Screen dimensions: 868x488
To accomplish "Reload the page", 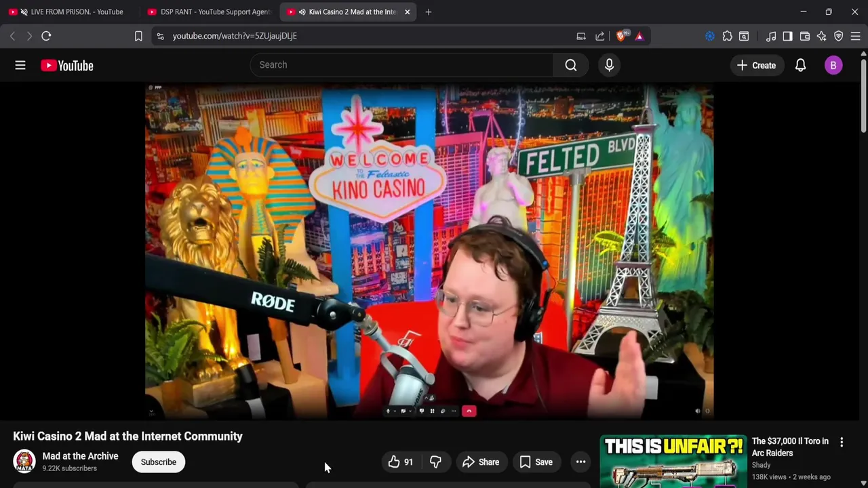I will click(x=46, y=36).
